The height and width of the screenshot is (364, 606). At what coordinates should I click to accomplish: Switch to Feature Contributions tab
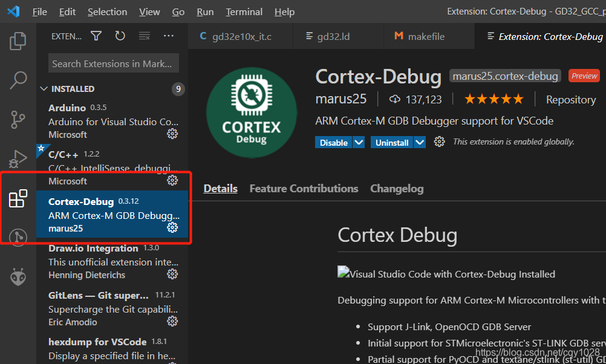click(x=304, y=189)
